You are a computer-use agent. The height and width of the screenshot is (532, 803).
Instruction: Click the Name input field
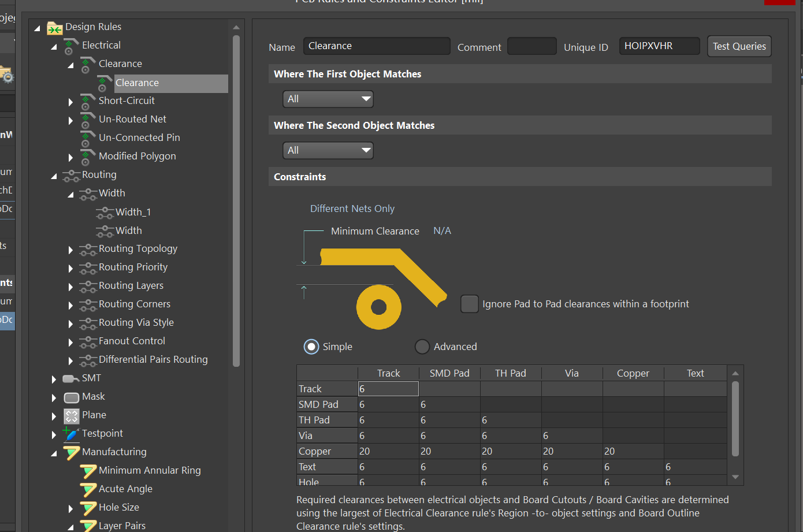pos(377,46)
